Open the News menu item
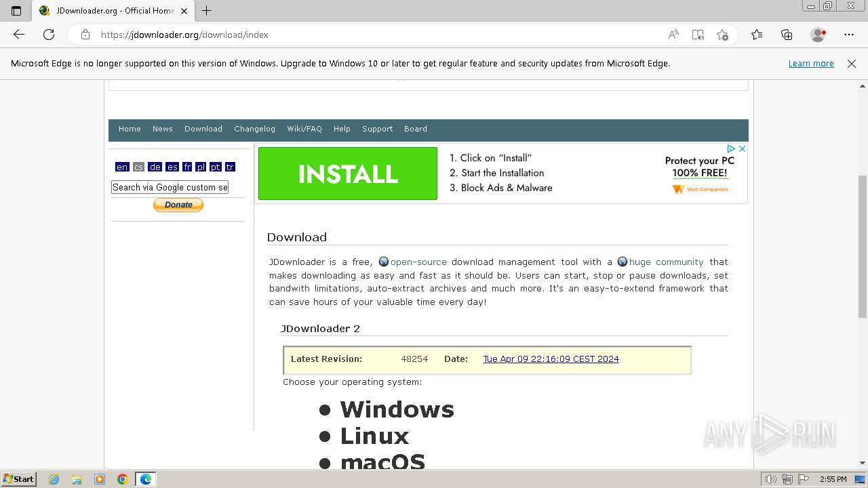This screenshot has width=868, height=488. [163, 129]
